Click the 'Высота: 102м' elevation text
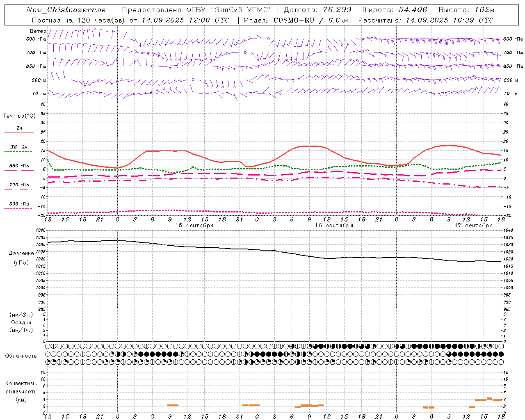Screen dimensions: 525x420 466,10
